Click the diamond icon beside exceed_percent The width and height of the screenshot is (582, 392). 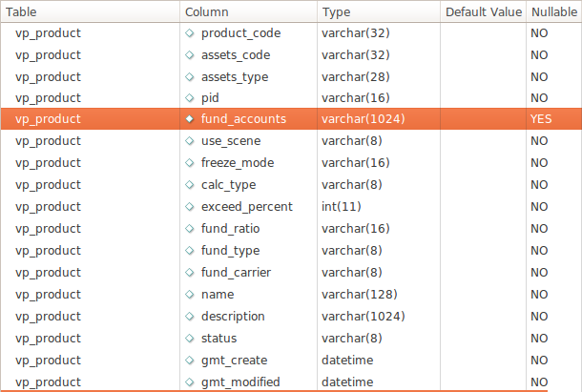pyautogui.click(x=189, y=207)
